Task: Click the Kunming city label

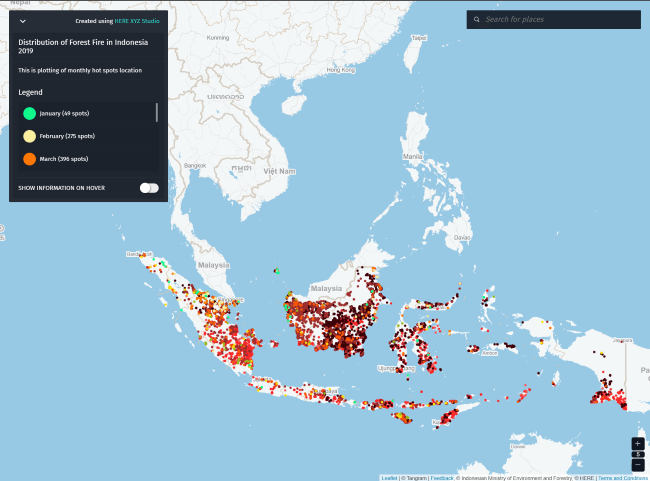Action: tap(218, 38)
